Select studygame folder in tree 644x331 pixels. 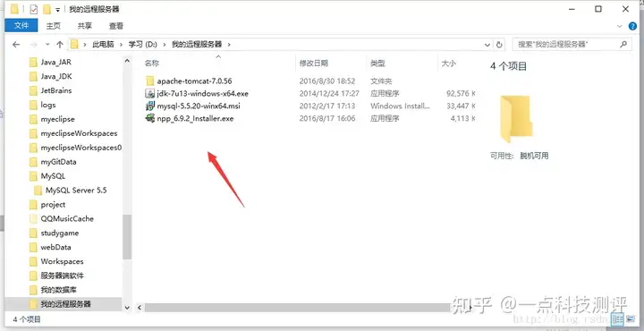[60, 233]
